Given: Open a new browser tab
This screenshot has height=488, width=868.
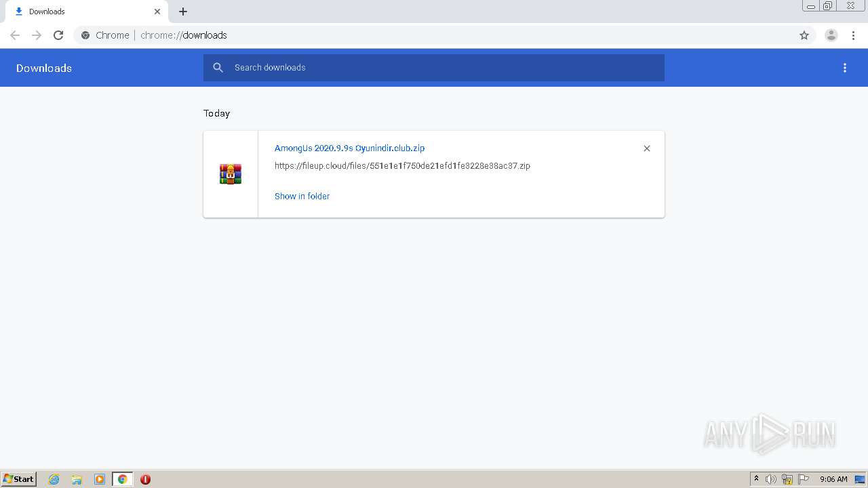Looking at the screenshot, I should [183, 12].
